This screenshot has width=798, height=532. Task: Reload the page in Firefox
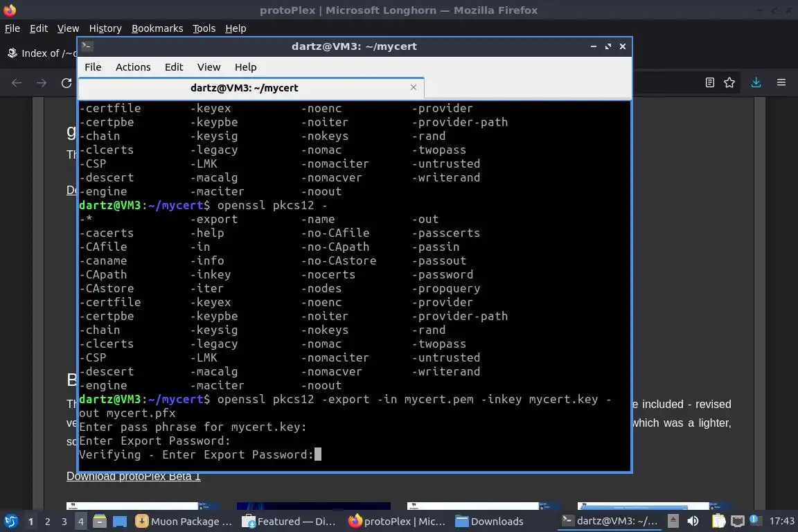66,82
